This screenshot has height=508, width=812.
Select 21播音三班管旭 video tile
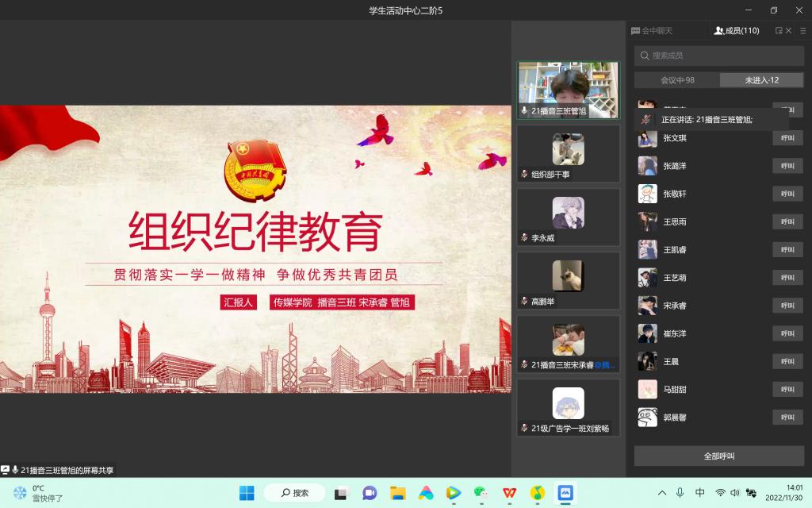pos(568,90)
